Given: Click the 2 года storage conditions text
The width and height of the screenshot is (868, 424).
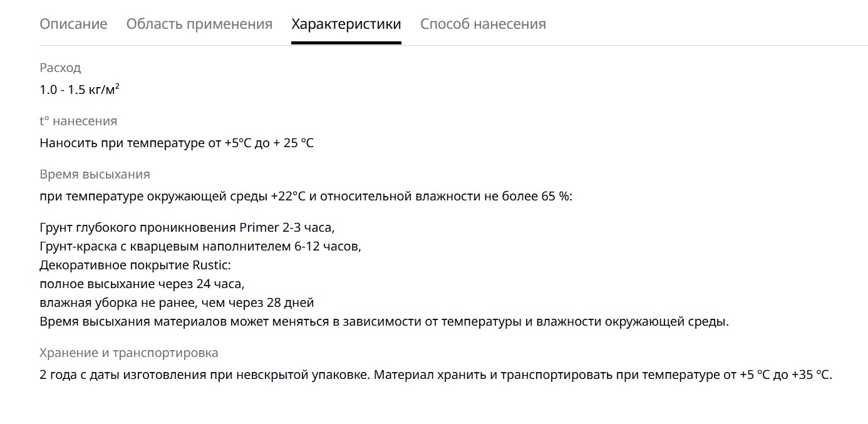Looking at the screenshot, I should [x=436, y=375].
